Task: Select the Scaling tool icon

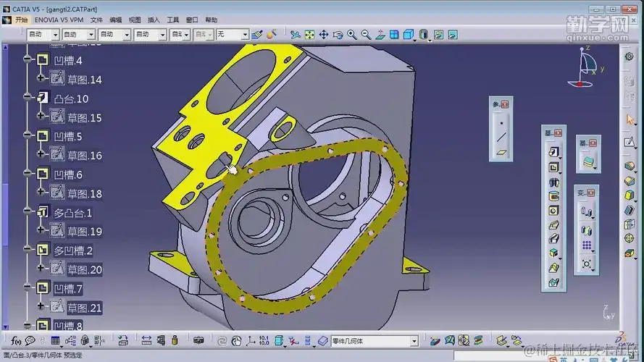Action: (x=587, y=264)
